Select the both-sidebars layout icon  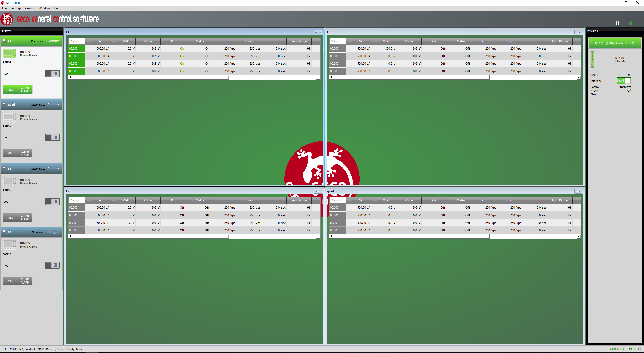point(604,23)
